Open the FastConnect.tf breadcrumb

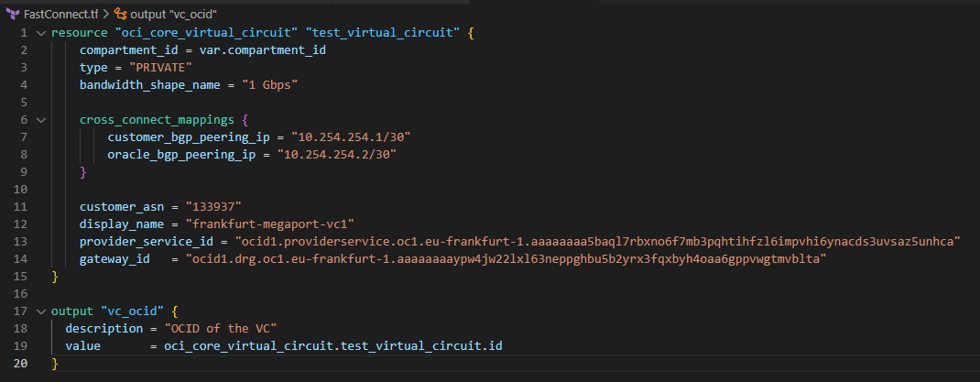[61, 14]
